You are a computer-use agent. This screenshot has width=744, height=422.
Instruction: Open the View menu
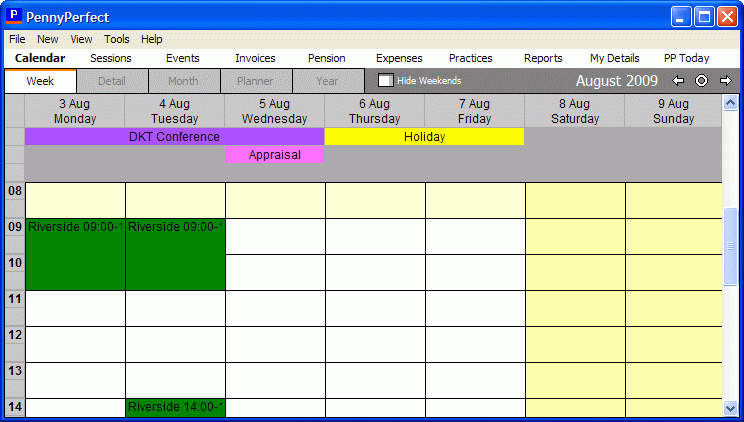(81, 39)
